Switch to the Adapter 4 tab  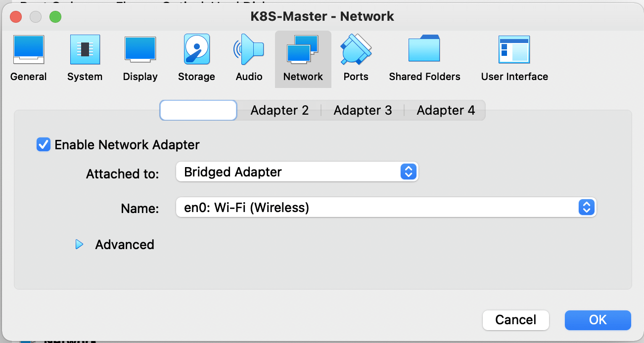click(x=445, y=110)
